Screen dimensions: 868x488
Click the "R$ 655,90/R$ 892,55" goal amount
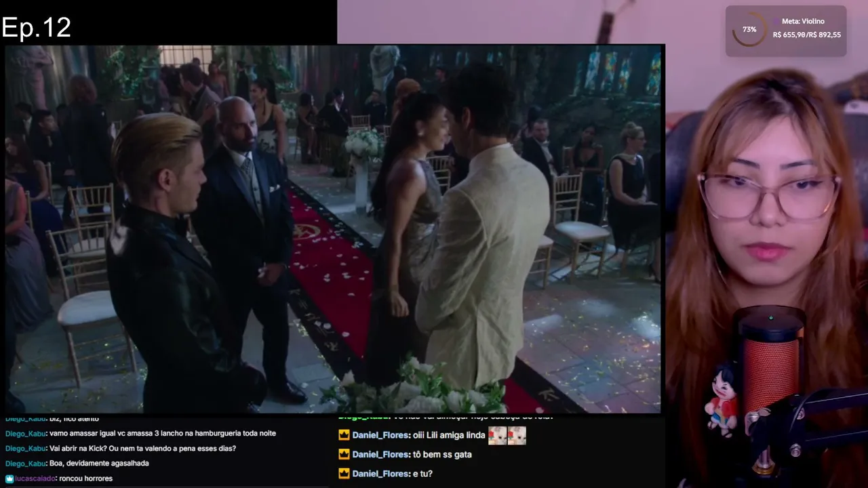pos(807,35)
